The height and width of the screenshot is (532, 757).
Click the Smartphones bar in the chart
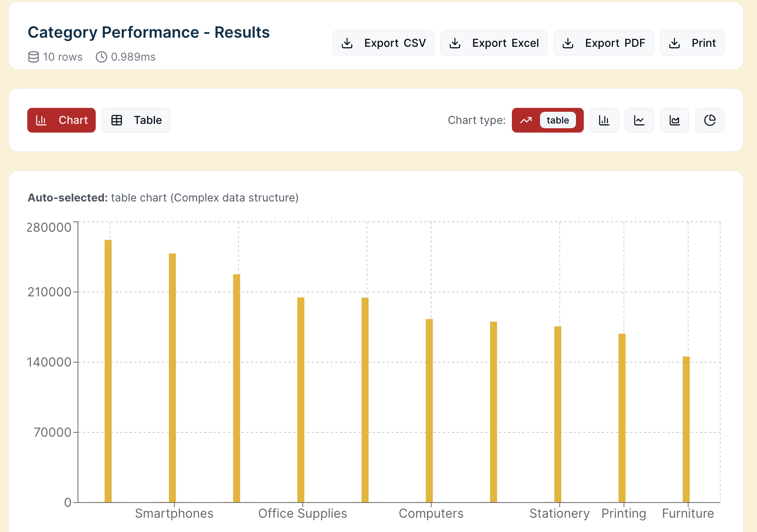click(172, 377)
